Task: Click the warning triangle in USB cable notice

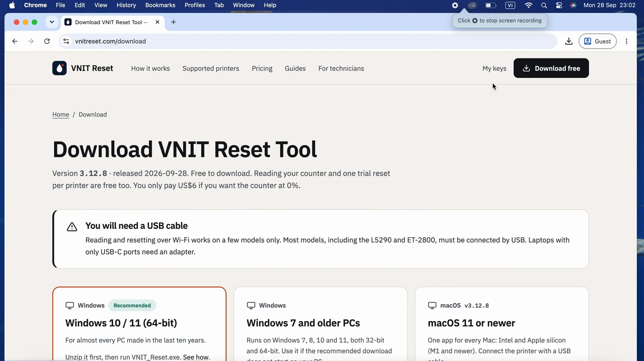Action: 72,227
